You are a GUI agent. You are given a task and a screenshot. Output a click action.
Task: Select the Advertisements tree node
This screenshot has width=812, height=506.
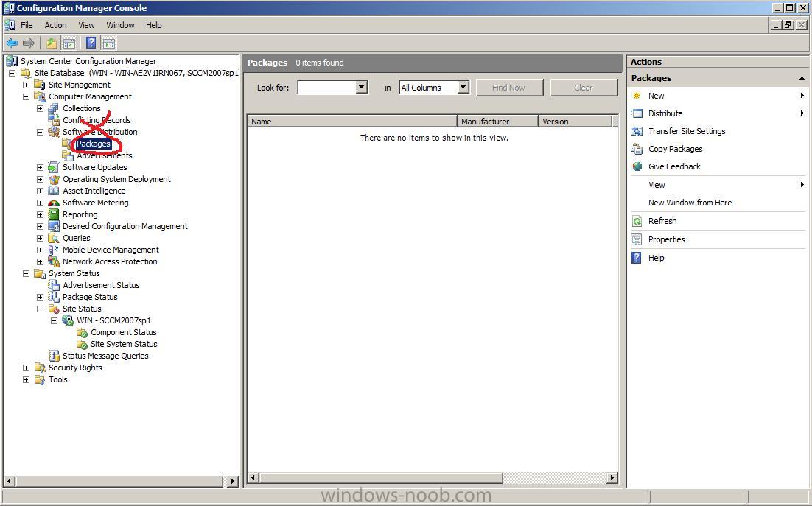point(104,155)
